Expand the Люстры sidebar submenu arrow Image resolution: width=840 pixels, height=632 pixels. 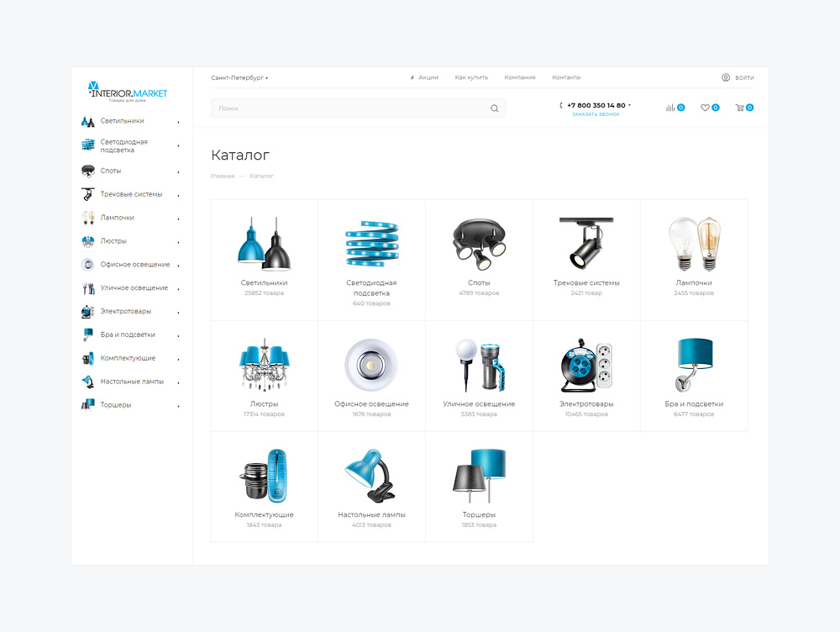pyautogui.click(x=178, y=242)
